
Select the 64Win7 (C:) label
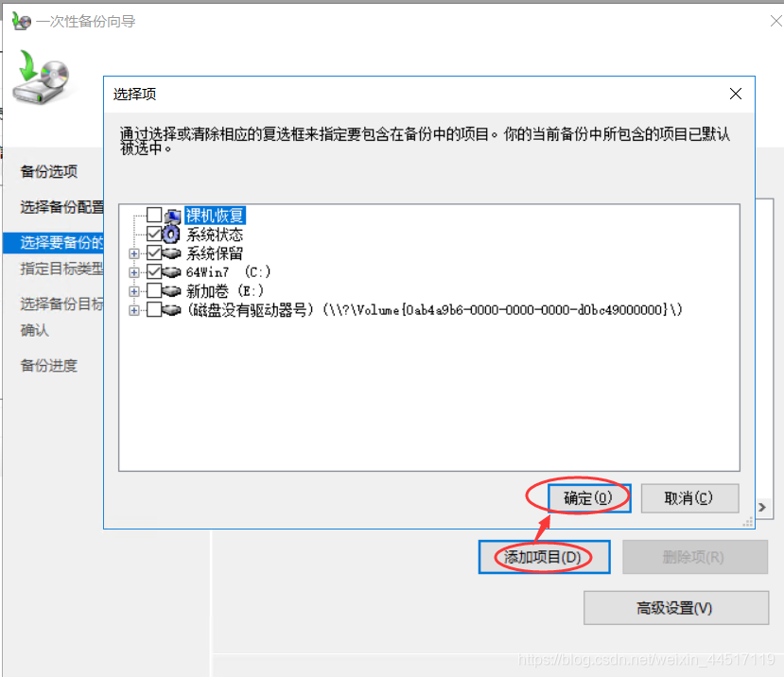tap(228, 272)
